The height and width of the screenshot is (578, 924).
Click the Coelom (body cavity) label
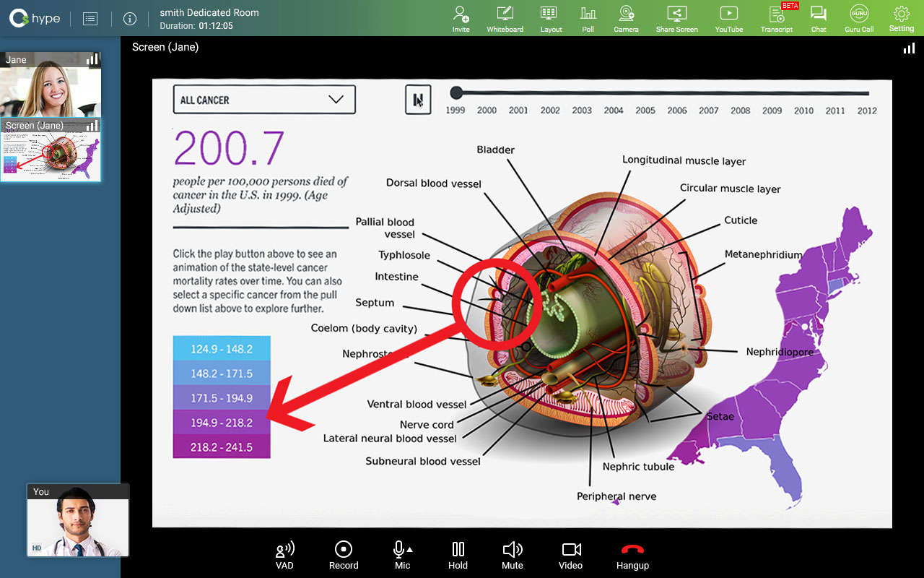[x=364, y=328]
